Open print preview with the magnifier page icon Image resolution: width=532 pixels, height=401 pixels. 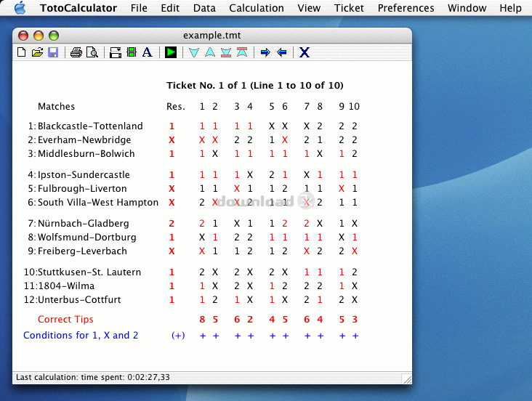pyautogui.click(x=92, y=52)
